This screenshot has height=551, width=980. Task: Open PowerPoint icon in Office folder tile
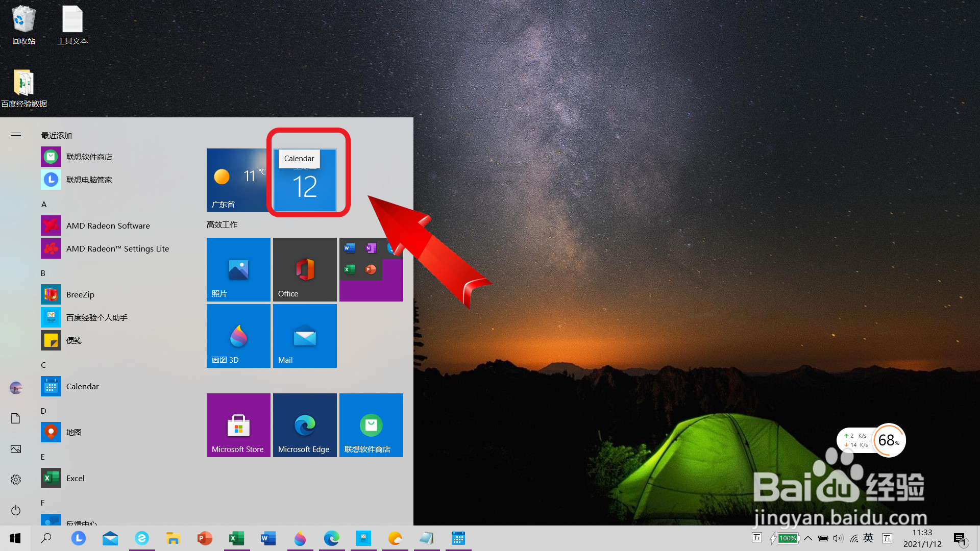(371, 269)
